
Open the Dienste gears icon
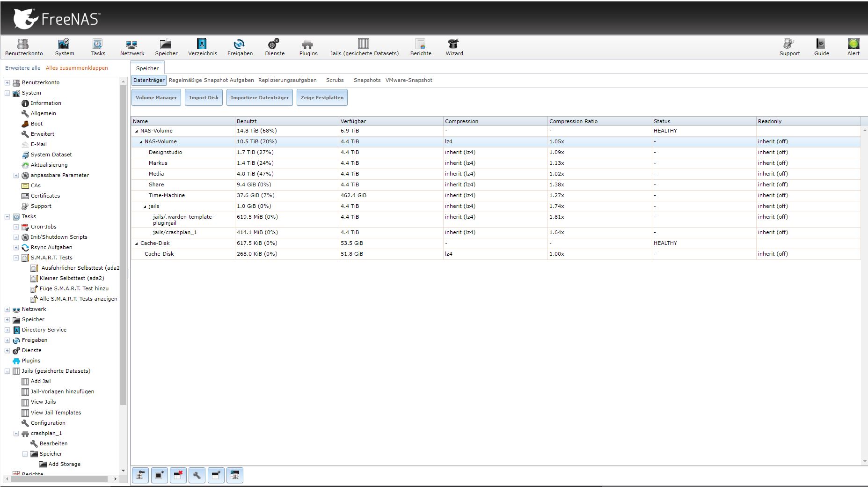tap(274, 44)
